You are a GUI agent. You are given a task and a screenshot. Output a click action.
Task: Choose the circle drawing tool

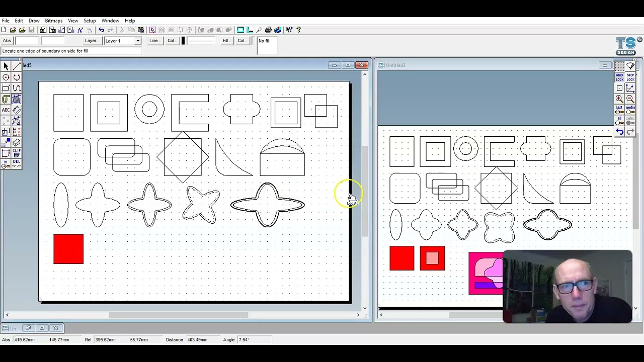6,77
